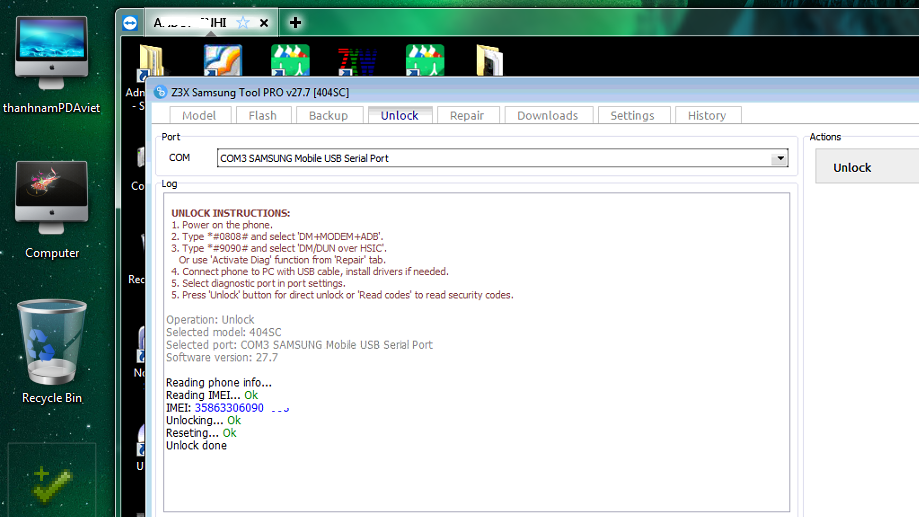
Task: Click 'Selected model: 404SC' log line
Action: pos(223,332)
